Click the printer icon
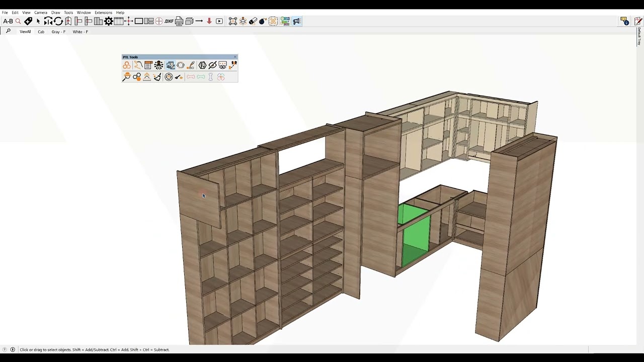644x362 pixels. (x=179, y=21)
